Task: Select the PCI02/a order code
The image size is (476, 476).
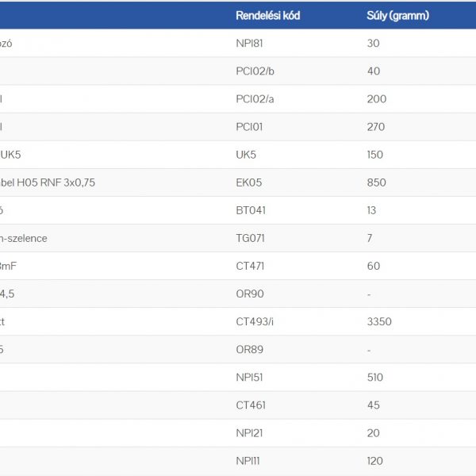Action: (x=255, y=99)
